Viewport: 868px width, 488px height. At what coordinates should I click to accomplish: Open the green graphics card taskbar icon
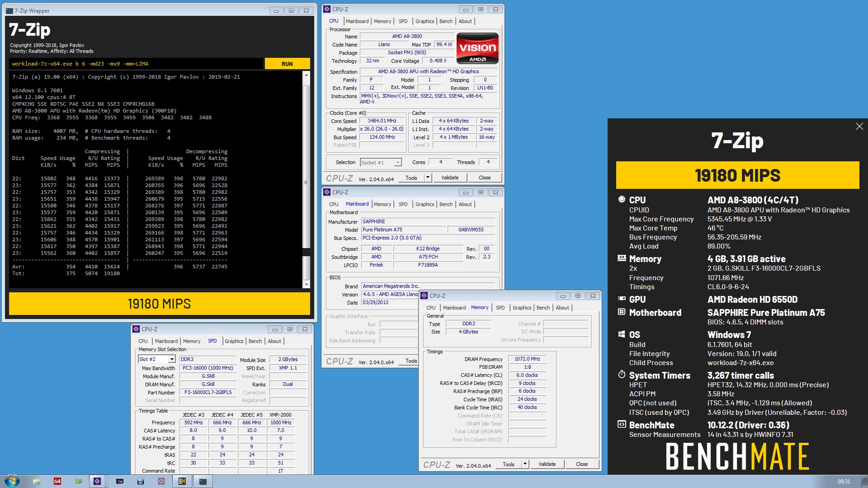pyautogui.click(x=79, y=481)
